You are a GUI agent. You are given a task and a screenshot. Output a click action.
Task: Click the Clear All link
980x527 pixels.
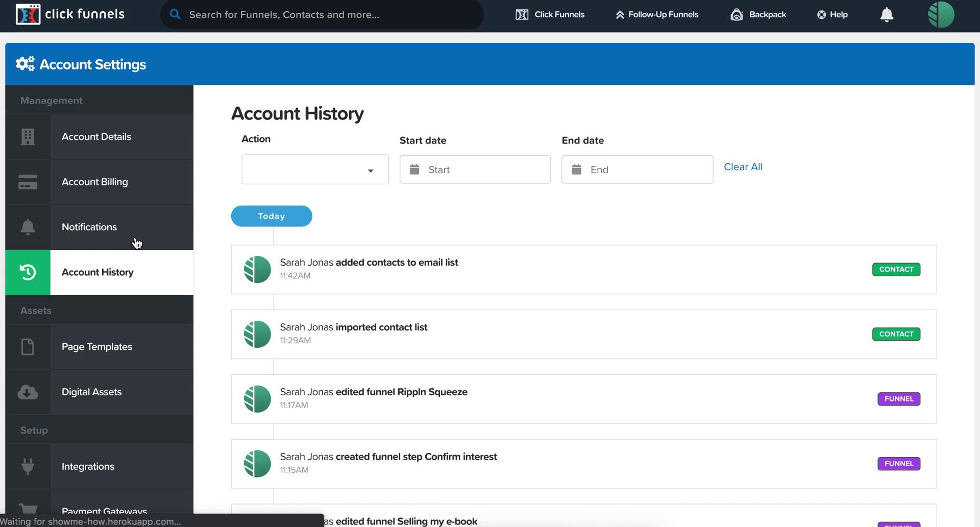click(x=743, y=167)
